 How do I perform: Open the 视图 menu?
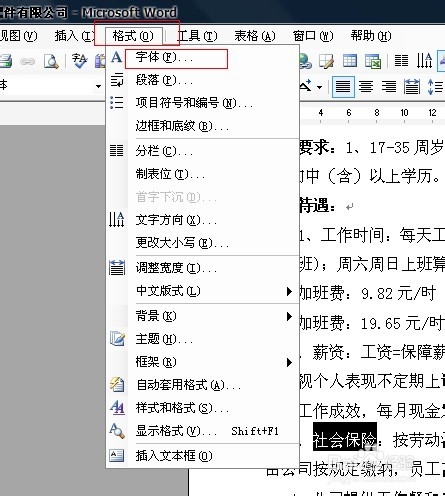(x=18, y=36)
